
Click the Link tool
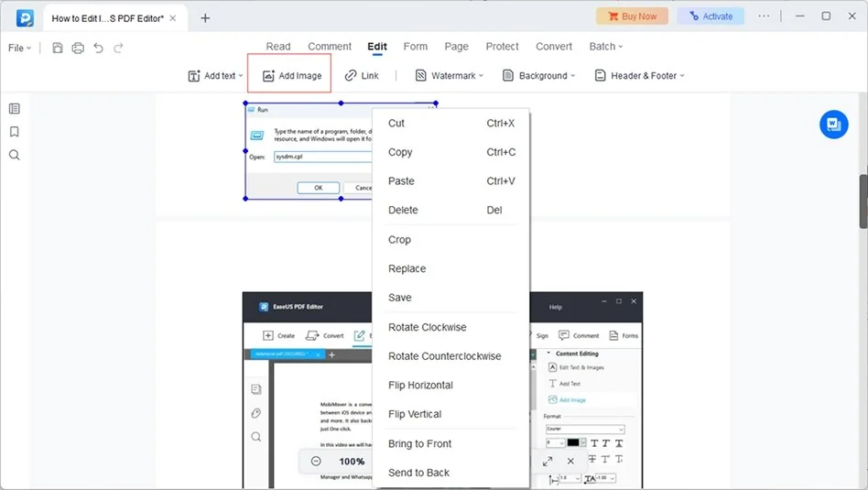[x=362, y=76]
